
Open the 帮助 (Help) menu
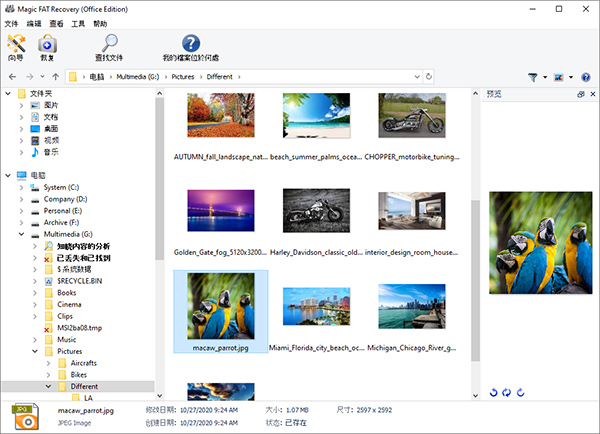(x=100, y=24)
